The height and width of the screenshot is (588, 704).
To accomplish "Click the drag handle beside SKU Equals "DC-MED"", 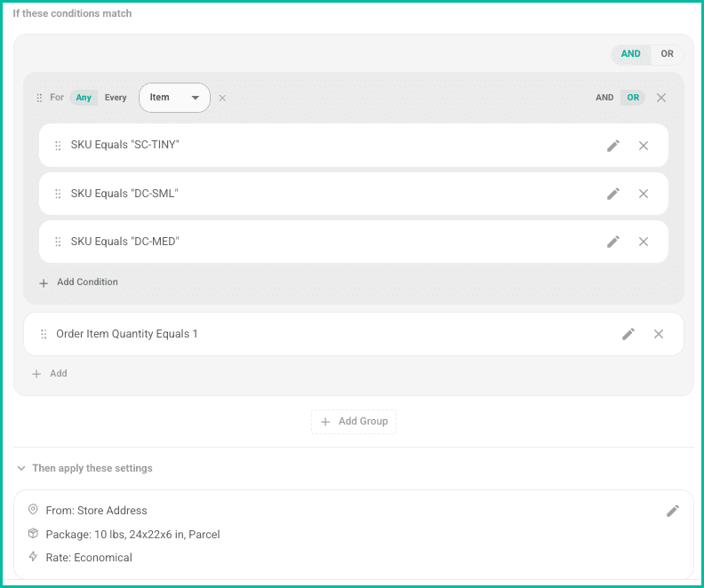I will coord(58,242).
